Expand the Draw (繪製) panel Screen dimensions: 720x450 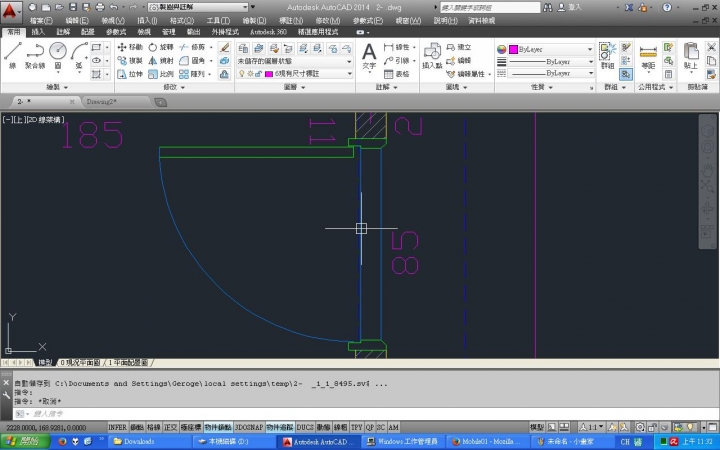57,87
